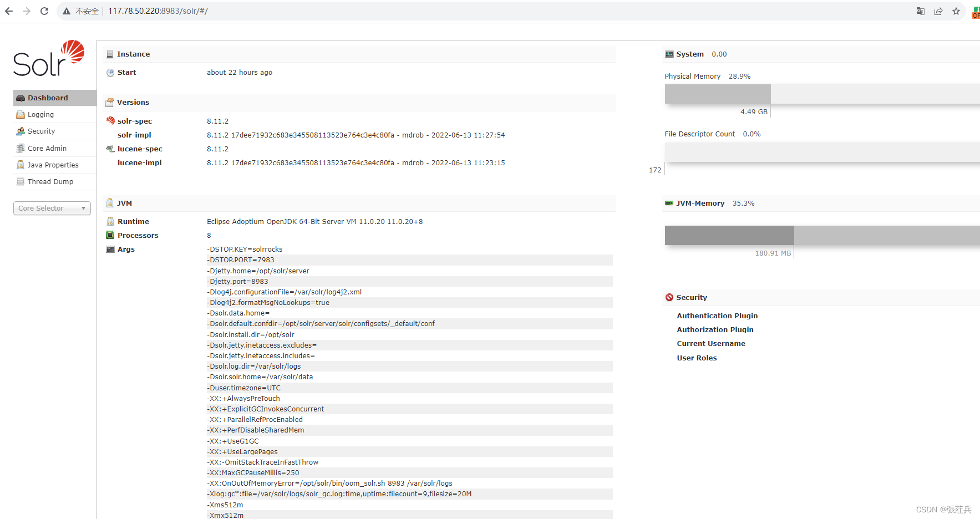Go forward with the browser forward arrow
The height and width of the screenshot is (519, 980).
click(27, 11)
